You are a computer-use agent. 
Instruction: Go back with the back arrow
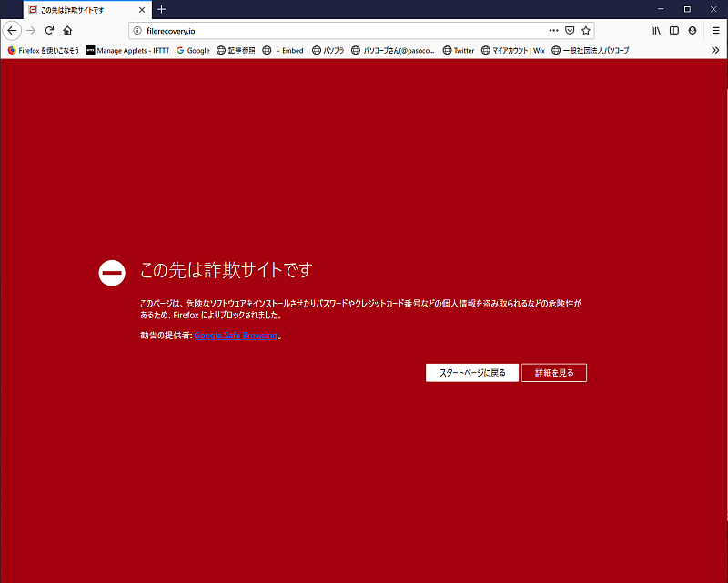pos(12,31)
